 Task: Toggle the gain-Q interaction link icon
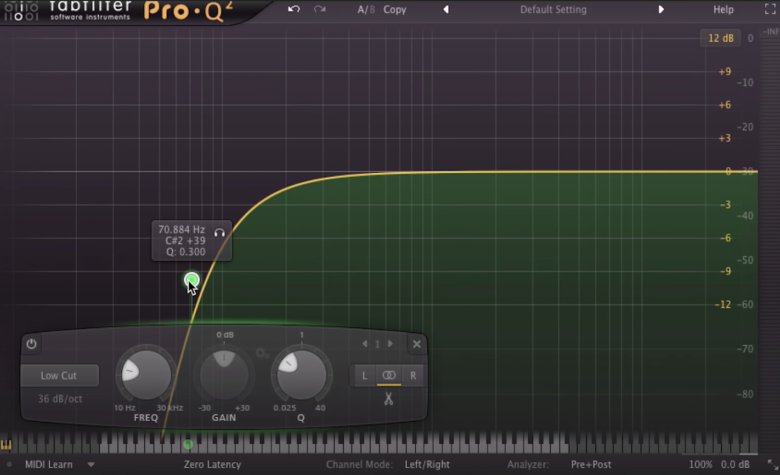(x=262, y=353)
